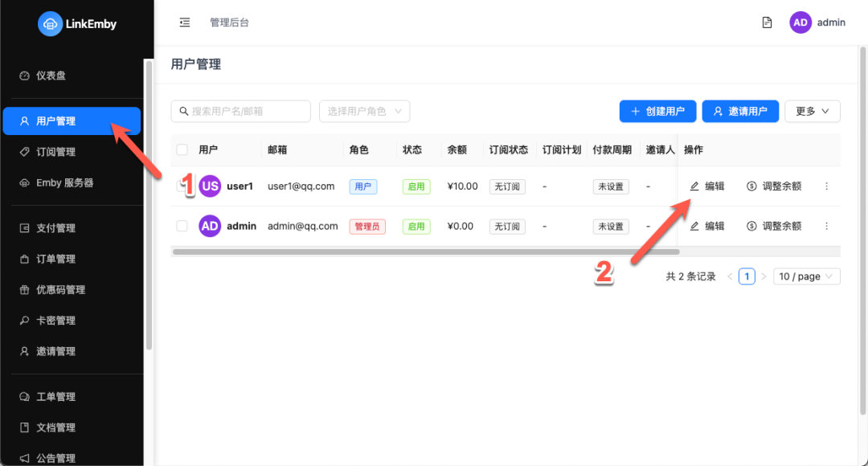
Task: Click the 搜索用户名/邮箱 search field
Action: [240, 111]
